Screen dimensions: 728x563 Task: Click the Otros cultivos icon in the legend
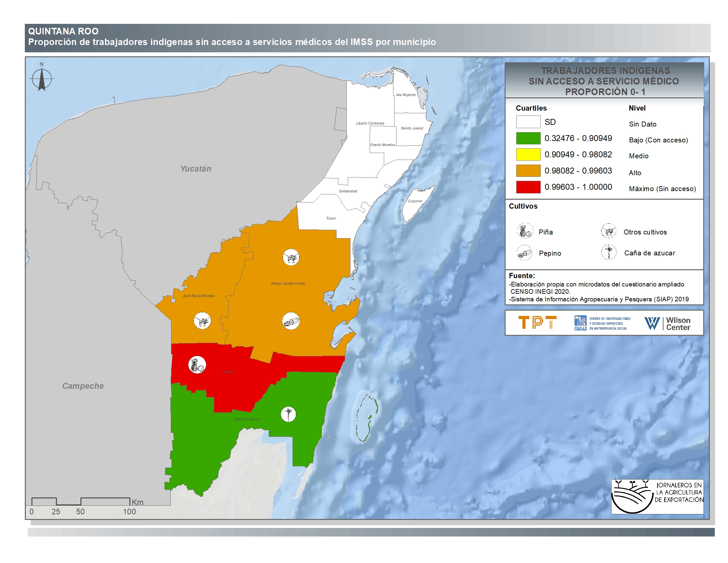(609, 231)
